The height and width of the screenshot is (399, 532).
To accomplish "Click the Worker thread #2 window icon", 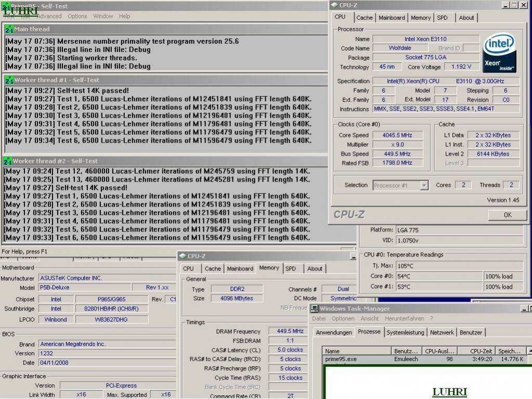I will pos(7,161).
